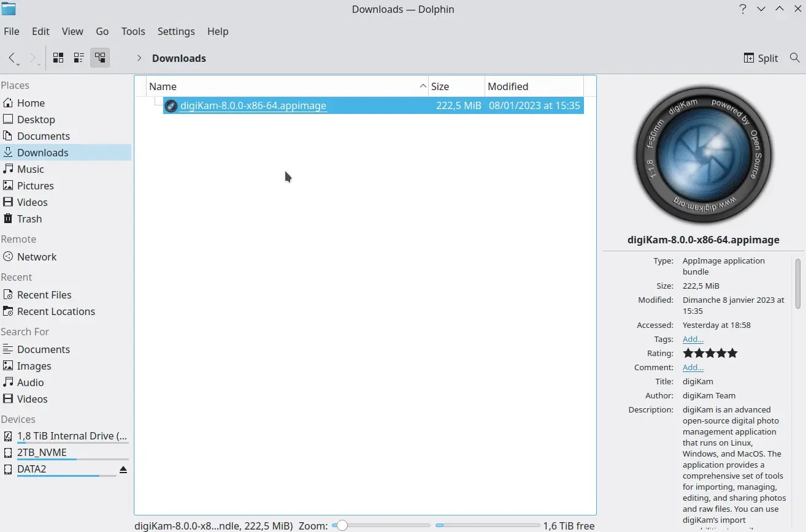Select digiKam-8.0.0-x86-64.appimage file

tap(253, 105)
